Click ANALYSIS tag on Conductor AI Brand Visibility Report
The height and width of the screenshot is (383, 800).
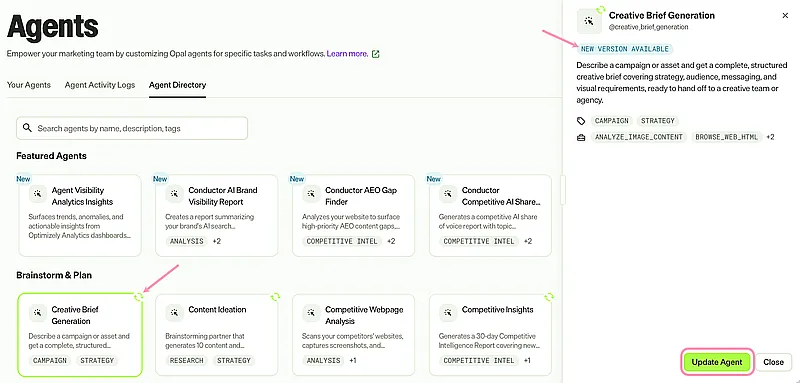pyautogui.click(x=187, y=241)
